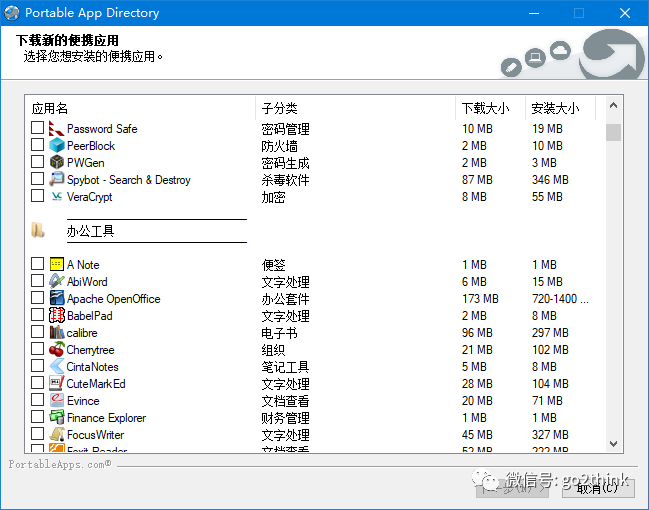649x510 pixels.
Task: Click the 取消 cancel button
Action: pyautogui.click(x=598, y=488)
